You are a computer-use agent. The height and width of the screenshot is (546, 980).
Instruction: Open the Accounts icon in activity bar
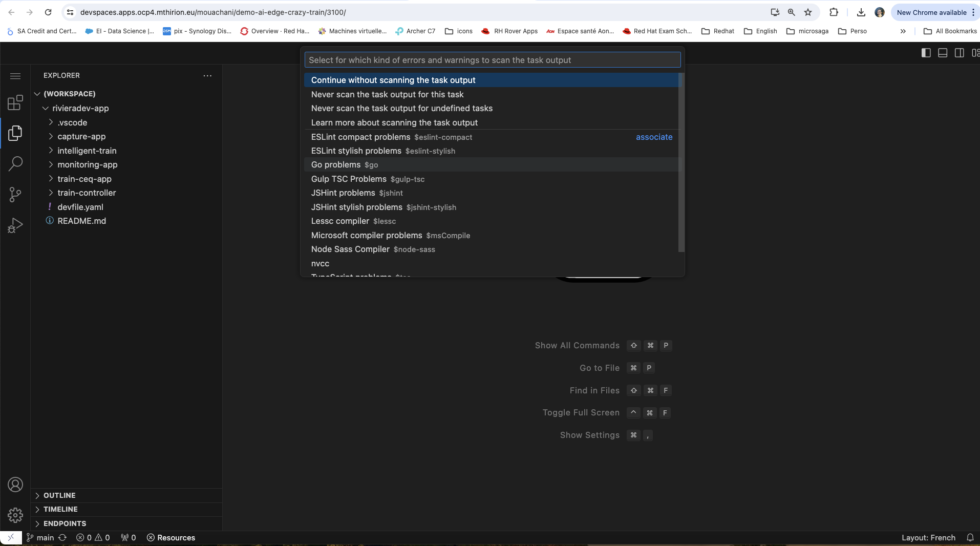15,485
